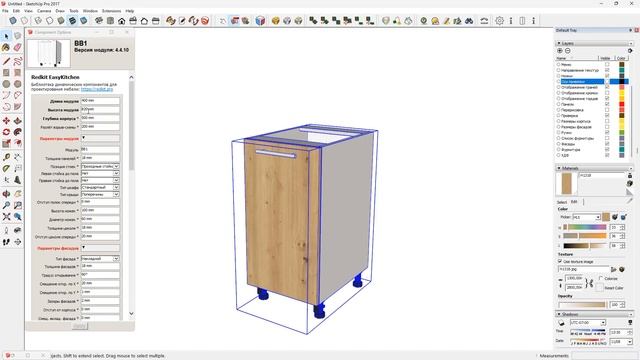This screenshot has width=640, height=360.
Task: Click the binoculars toolbar icon
Action: pyautogui.click(x=469, y=20)
